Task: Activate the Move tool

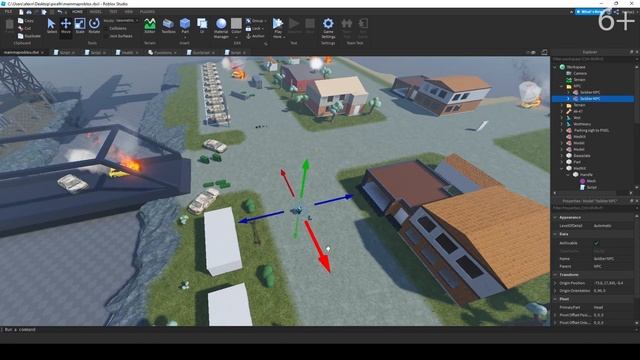Action: click(x=66, y=26)
